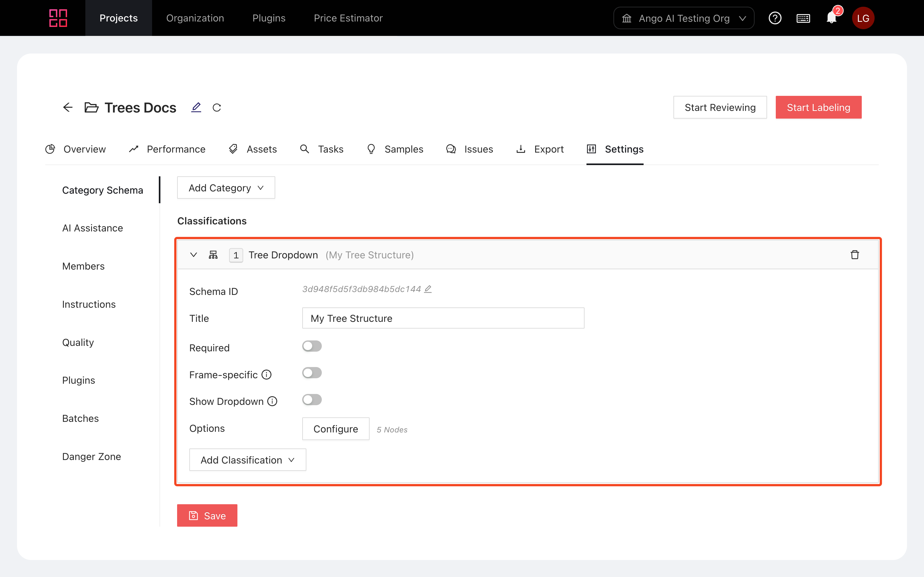Click the Title input field
Screen dimensions: 924x577
(443, 318)
